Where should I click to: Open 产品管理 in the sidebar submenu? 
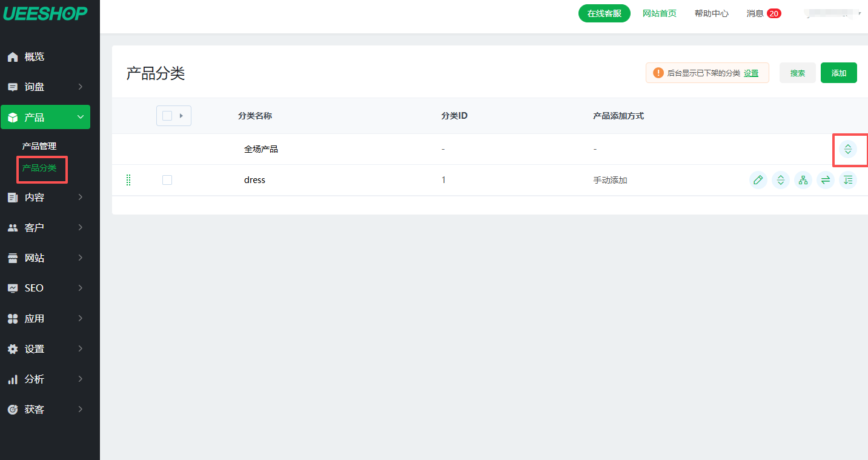(39, 146)
